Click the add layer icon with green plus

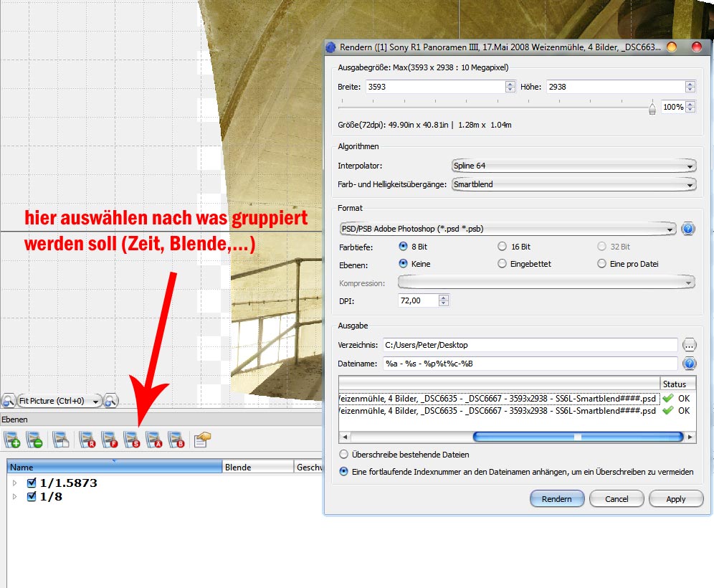pos(12,440)
